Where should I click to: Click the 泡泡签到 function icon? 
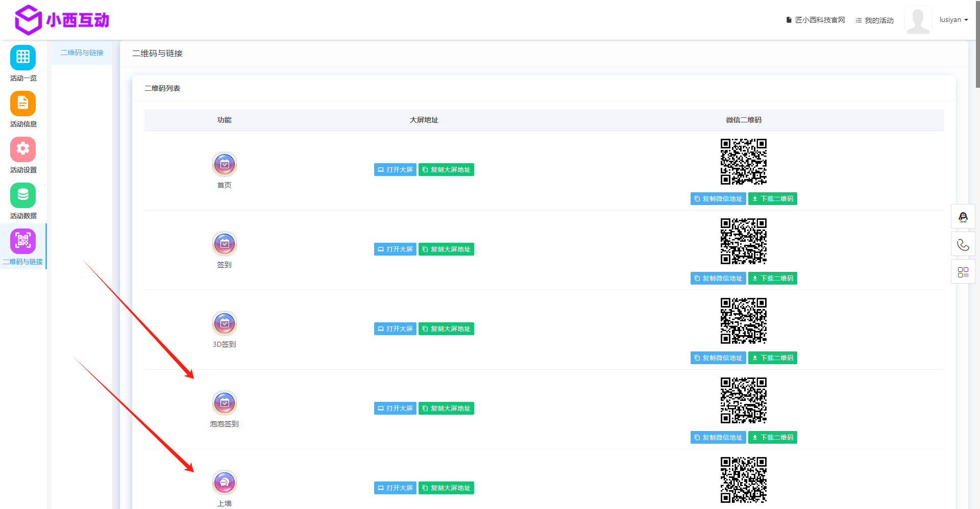click(225, 403)
